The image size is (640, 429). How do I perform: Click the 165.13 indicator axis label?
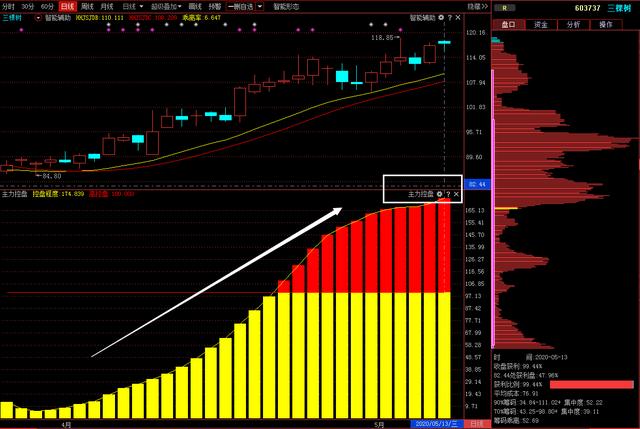[x=475, y=211]
